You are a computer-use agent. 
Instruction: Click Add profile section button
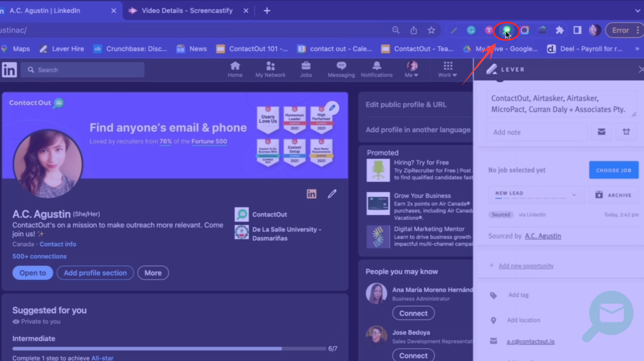tap(95, 273)
